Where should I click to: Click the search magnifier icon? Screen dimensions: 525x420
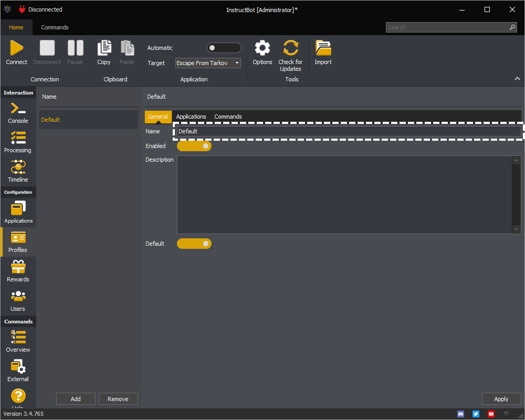tap(512, 27)
